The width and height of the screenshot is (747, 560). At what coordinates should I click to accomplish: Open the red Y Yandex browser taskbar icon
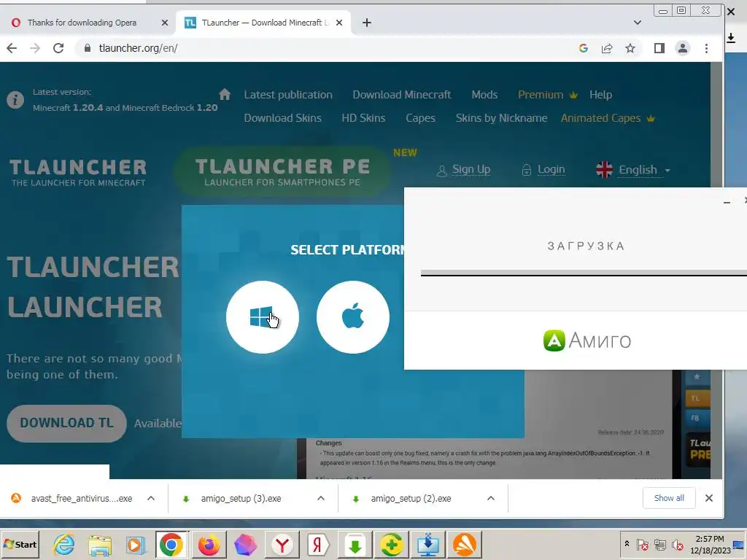(282, 545)
